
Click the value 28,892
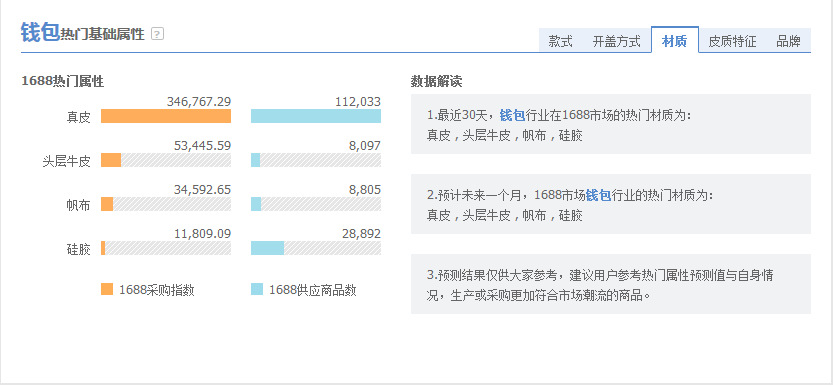(362, 234)
